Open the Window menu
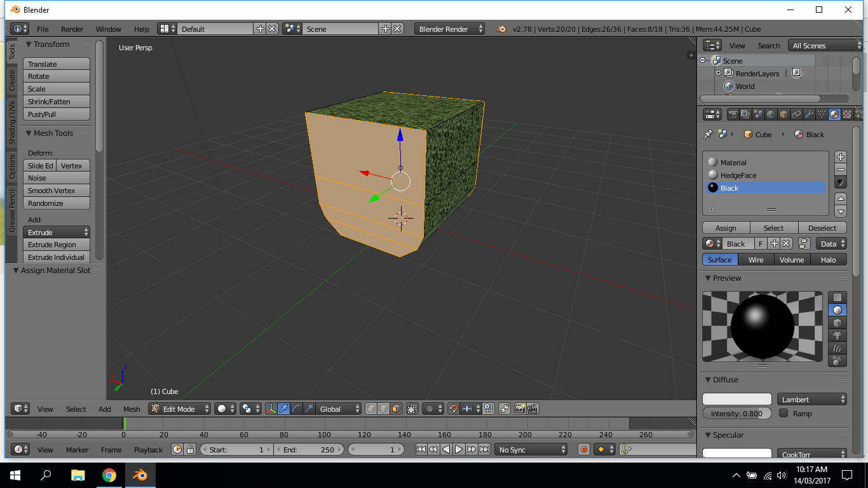This screenshot has height=488, width=868. (x=108, y=29)
